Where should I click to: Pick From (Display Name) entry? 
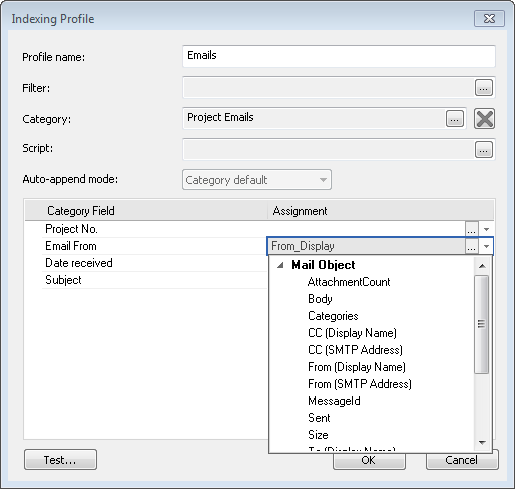coord(357,367)
